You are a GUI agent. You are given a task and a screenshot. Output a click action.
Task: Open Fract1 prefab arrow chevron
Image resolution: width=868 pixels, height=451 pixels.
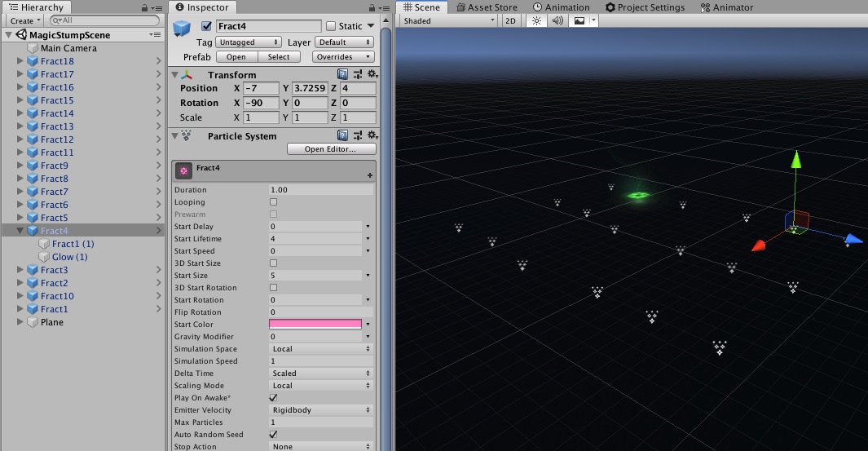pyautogui.click(x=158, y=309)
